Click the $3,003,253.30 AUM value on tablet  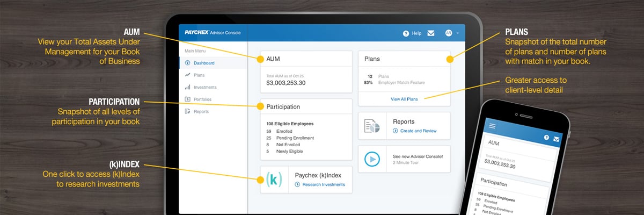pos(286,83)
